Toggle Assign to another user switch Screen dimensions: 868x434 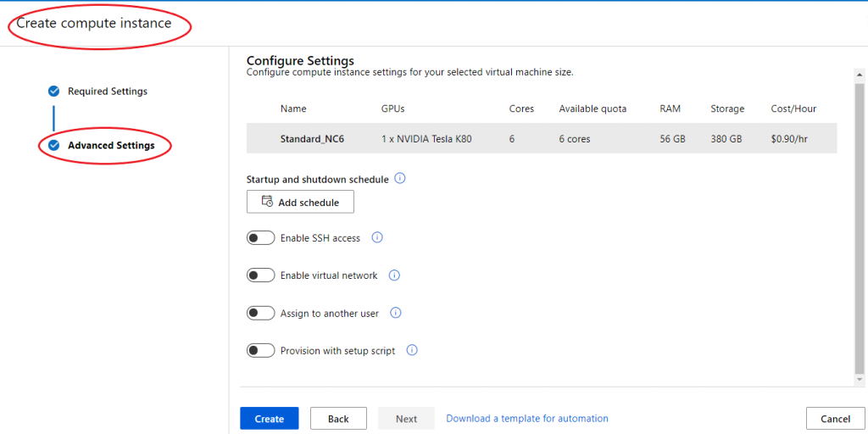pyautogui.click(x=260, y=314)
